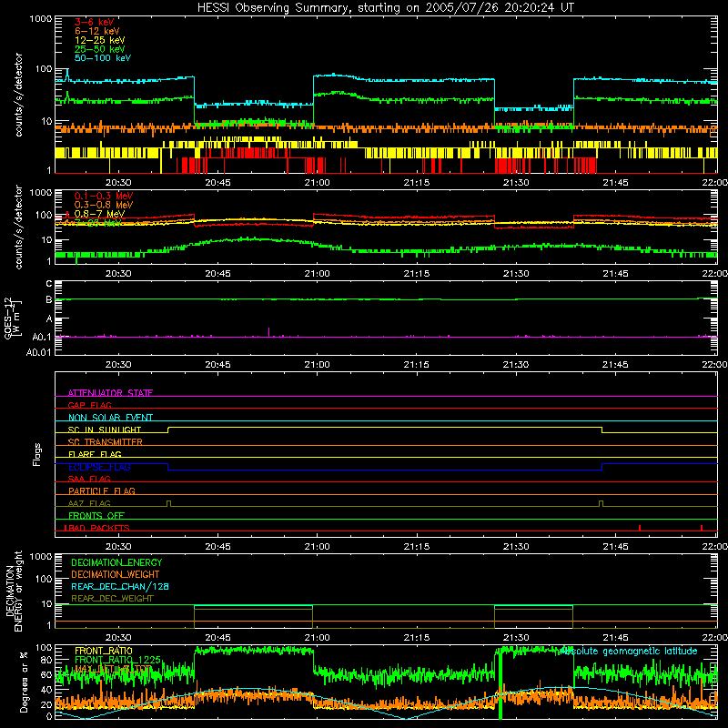Select the SC_IN_SUNLIGHT flag label

[x=105, y=430]
